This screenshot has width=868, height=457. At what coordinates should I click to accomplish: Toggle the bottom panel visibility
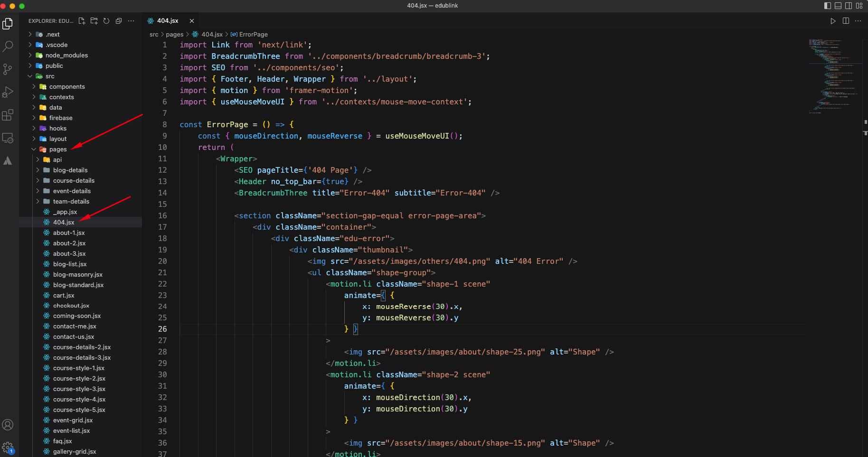click(x=838, y=6)
